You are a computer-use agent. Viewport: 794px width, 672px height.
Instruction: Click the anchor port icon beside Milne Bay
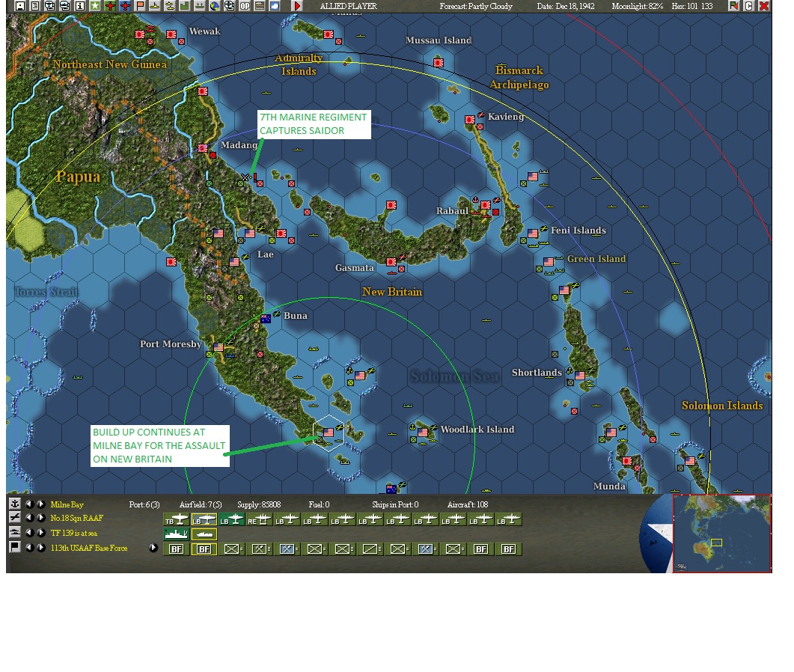point(15,504)
